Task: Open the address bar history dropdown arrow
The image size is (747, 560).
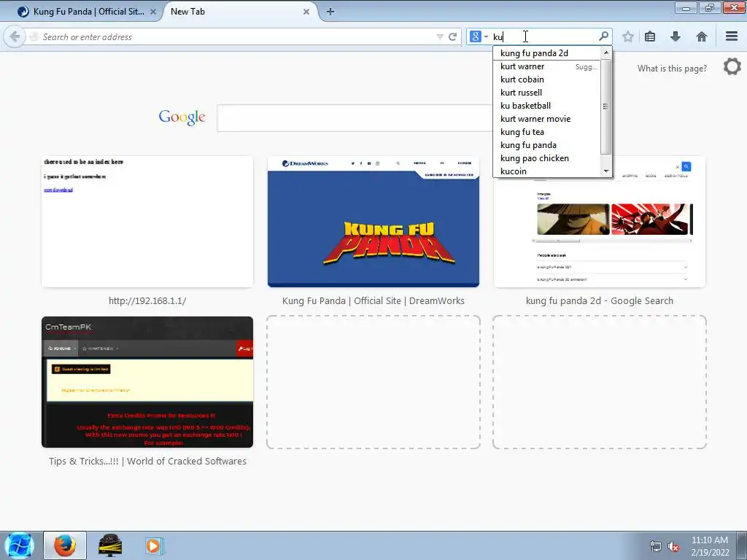Action: [x=440, y=36]
